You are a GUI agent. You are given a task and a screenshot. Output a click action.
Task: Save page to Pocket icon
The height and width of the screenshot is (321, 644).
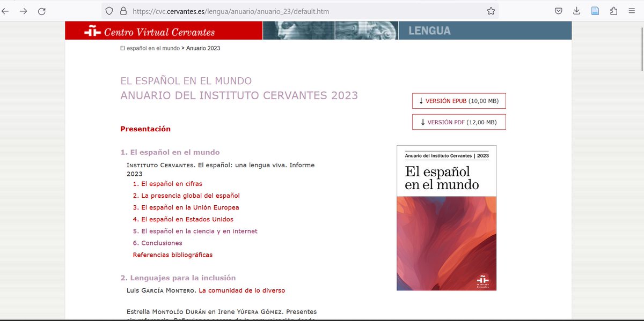[x=559, y=11]
